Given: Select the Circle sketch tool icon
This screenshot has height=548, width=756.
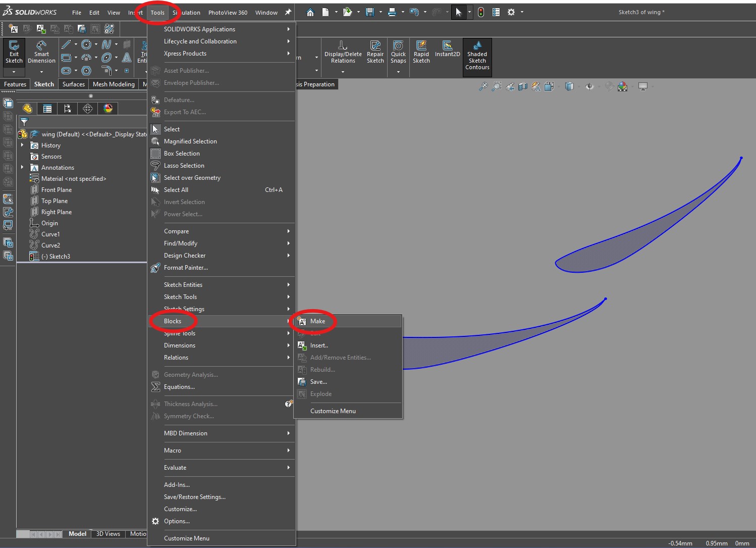Looking at the screenshot, I should tap(86, 44).
